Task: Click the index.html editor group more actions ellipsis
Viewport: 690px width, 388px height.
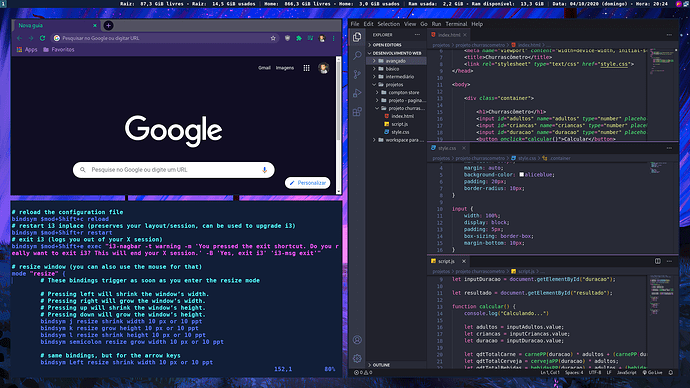Action: click(x=669, y=35)
